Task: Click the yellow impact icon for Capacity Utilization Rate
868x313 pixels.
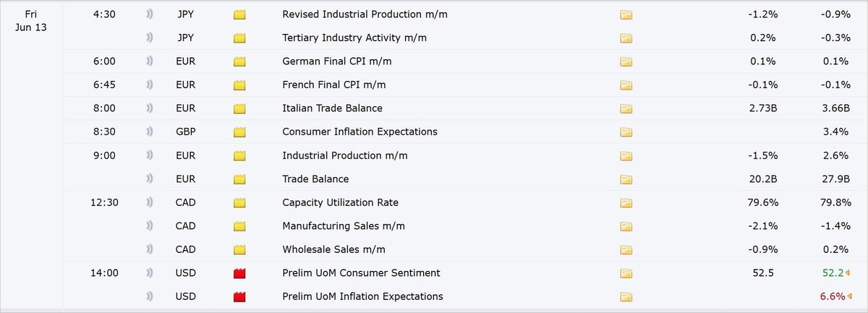Action: click(x=240, y=202)
